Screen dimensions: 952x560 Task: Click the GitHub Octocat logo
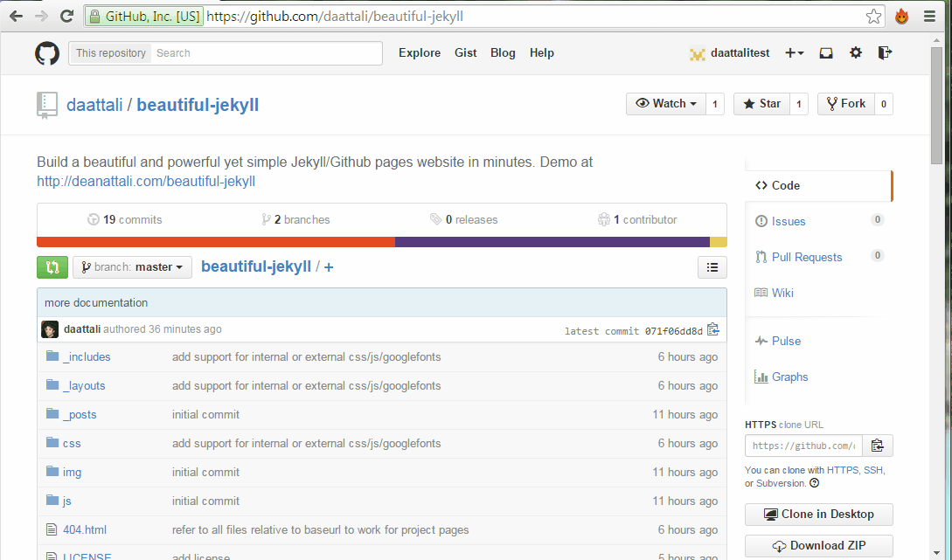point(47,53)
